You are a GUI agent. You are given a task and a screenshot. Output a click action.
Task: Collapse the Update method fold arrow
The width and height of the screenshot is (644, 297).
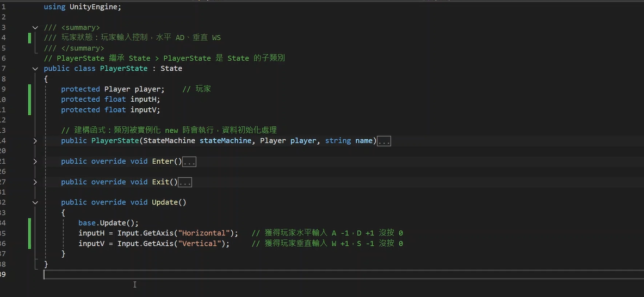(x=35, y=202)
